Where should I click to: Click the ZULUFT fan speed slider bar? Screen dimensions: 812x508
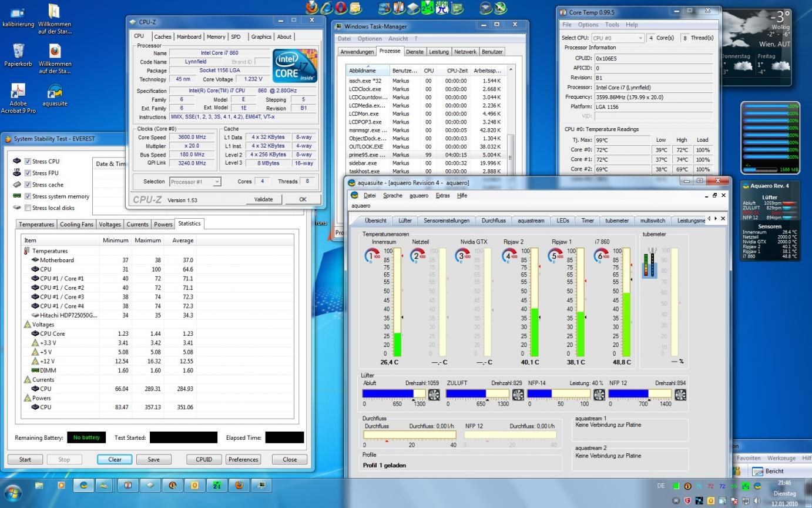tap(477, 394)
